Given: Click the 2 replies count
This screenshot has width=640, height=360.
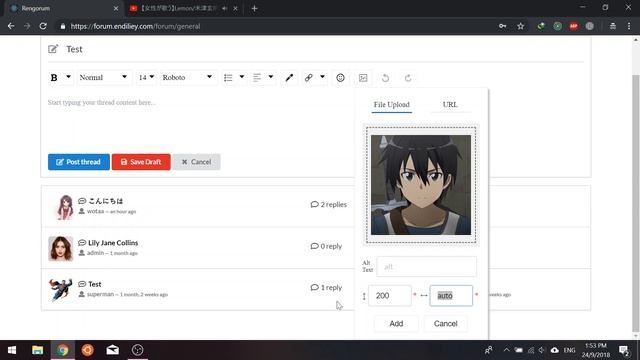Looking at the screenshot, I should tap(329, 204).
